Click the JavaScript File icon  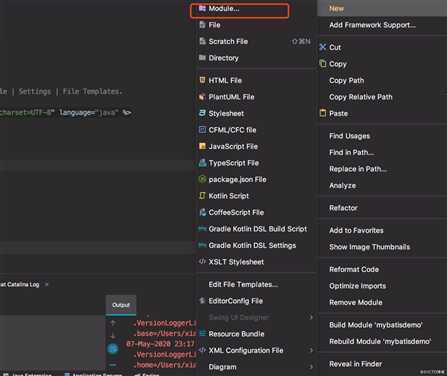(x=202, y=146)
